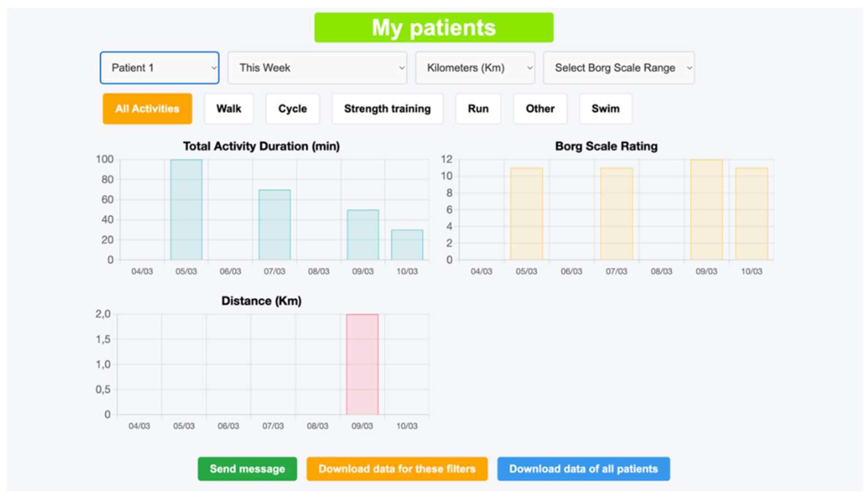Select the 10/03 activity duration bar

407,245
